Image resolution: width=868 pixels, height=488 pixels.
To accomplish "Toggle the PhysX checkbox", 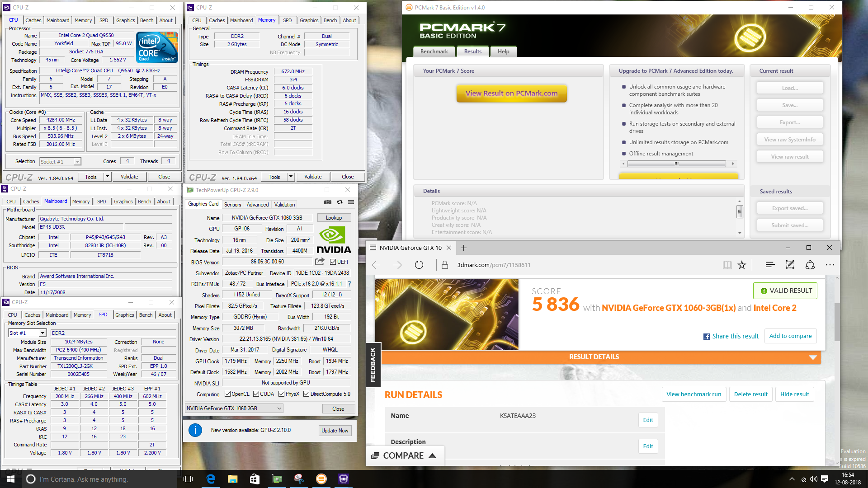I will (281, 394).
